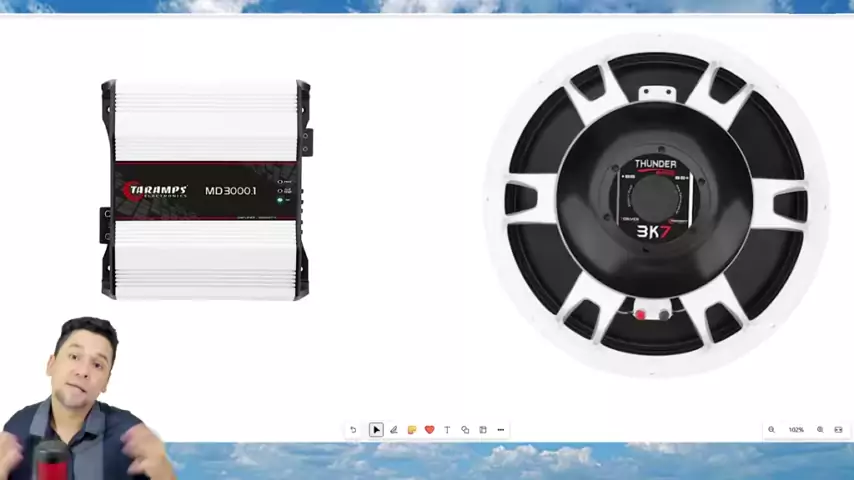Zoom in with the plus magnifier

coord(820,430)
